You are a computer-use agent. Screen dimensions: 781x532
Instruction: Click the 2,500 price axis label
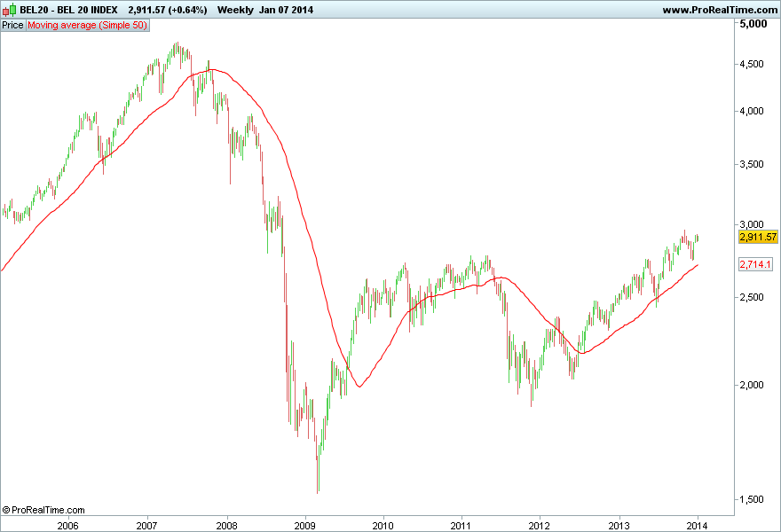(x=752, y=297)
